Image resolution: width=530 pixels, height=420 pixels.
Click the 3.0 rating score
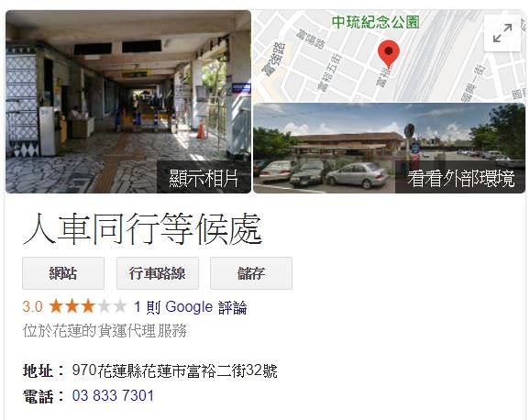click(x=32, y=307)
